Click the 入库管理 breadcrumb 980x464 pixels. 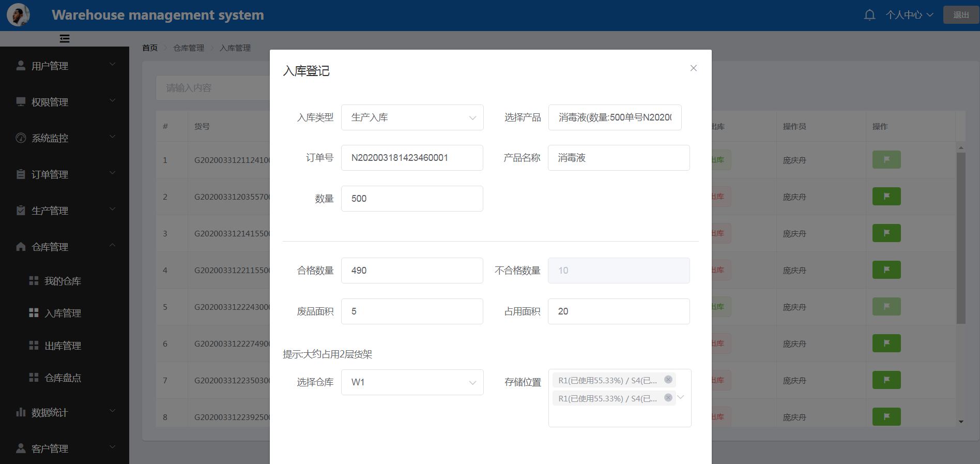(235, 48)
